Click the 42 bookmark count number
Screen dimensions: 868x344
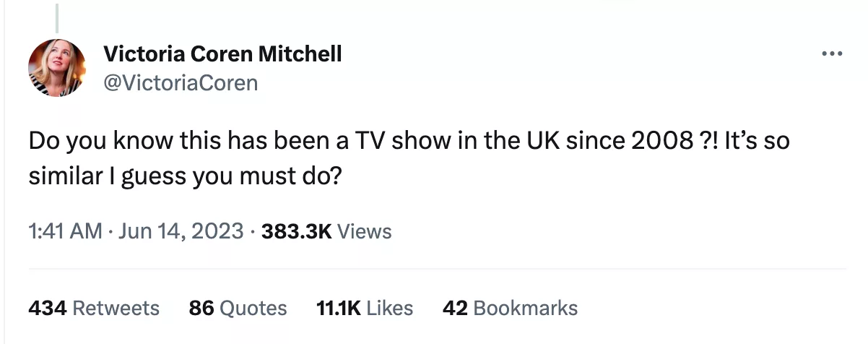click(455, 308)
